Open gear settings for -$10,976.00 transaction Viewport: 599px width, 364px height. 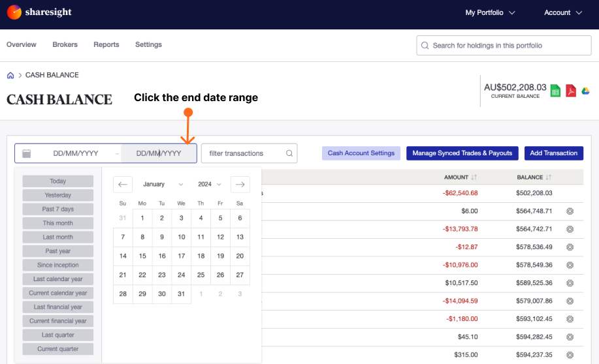tap(570, 265)
